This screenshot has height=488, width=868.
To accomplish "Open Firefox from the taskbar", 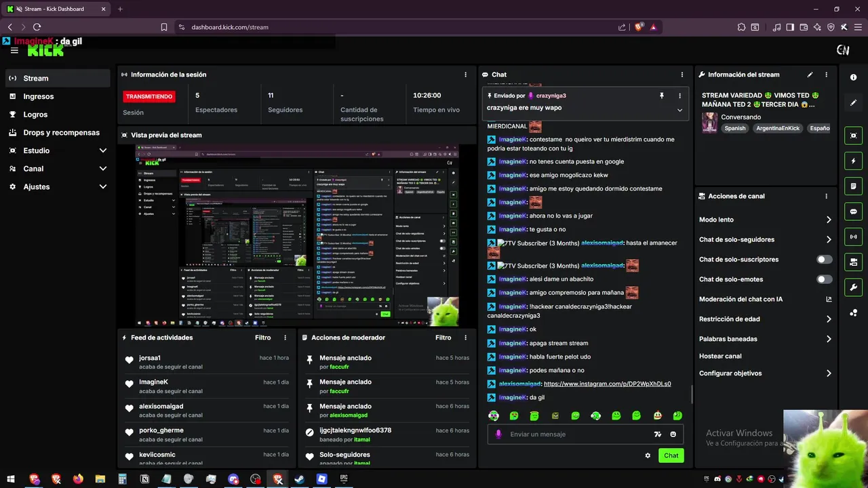I will click(x=78, y=479).
